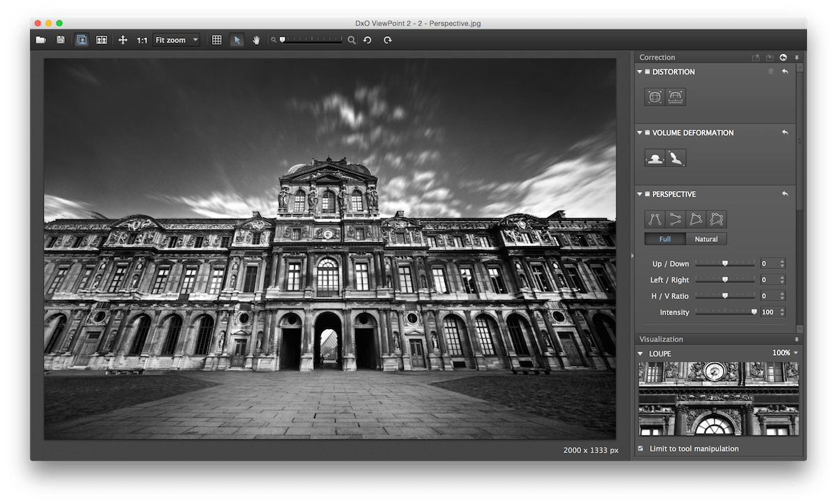Click the Correction panel title
This screenshot has width=837, height=504.
(657, 58)
